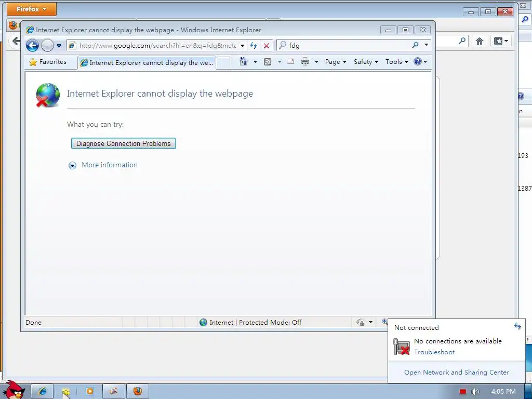Click the Home icon in IE command bar

[x=243, y=61]
